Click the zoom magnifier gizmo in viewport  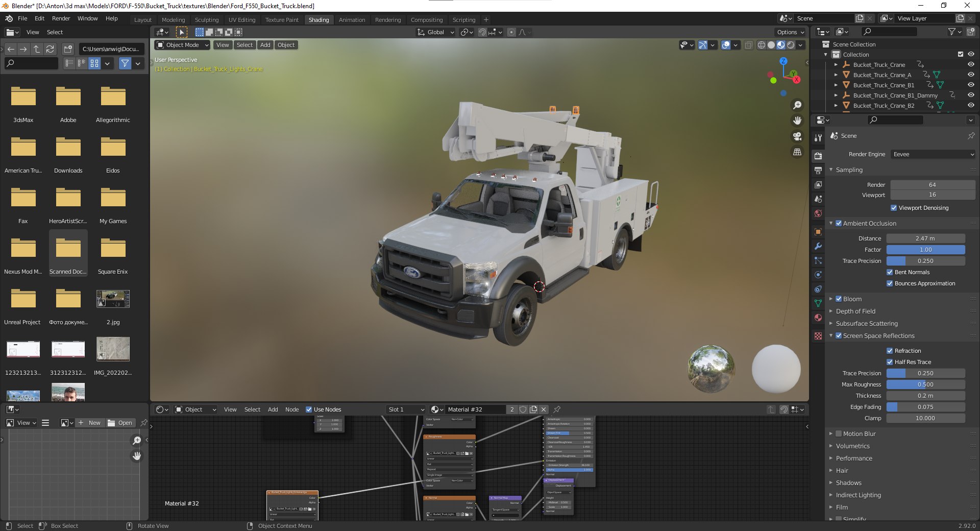coord(797,105)
